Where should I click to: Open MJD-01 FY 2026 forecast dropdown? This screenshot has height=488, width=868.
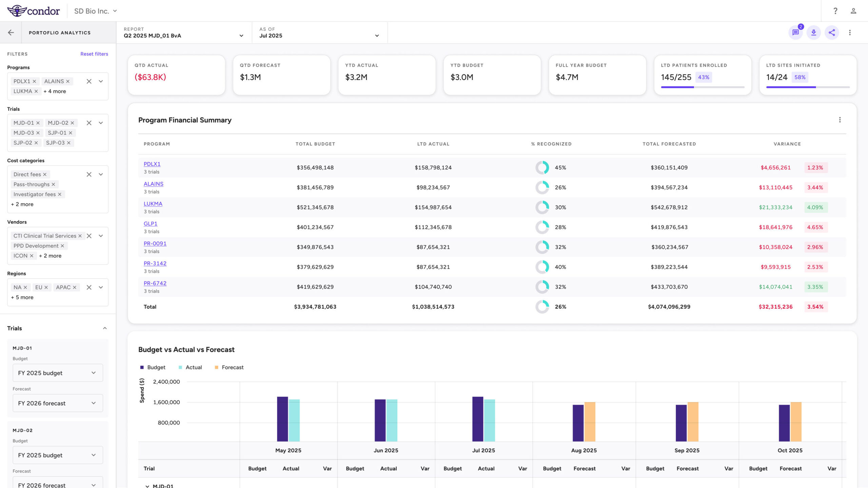coord(58,403)
